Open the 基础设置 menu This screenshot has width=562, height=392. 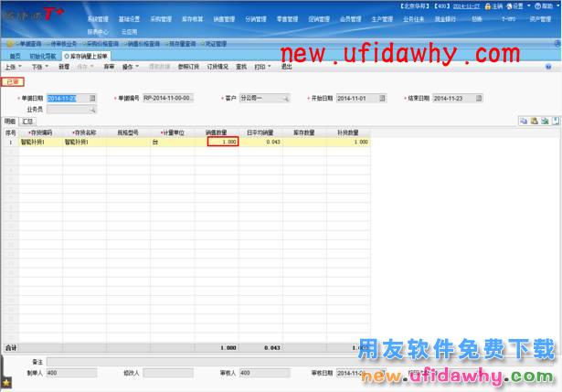[129, 19]
